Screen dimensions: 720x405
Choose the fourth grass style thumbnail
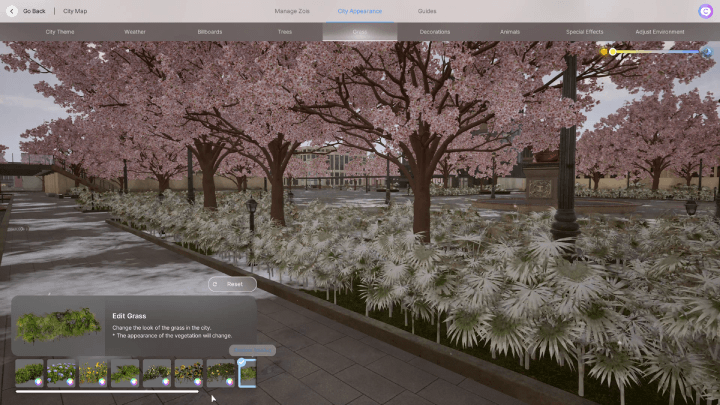click(x=125, y=373)
